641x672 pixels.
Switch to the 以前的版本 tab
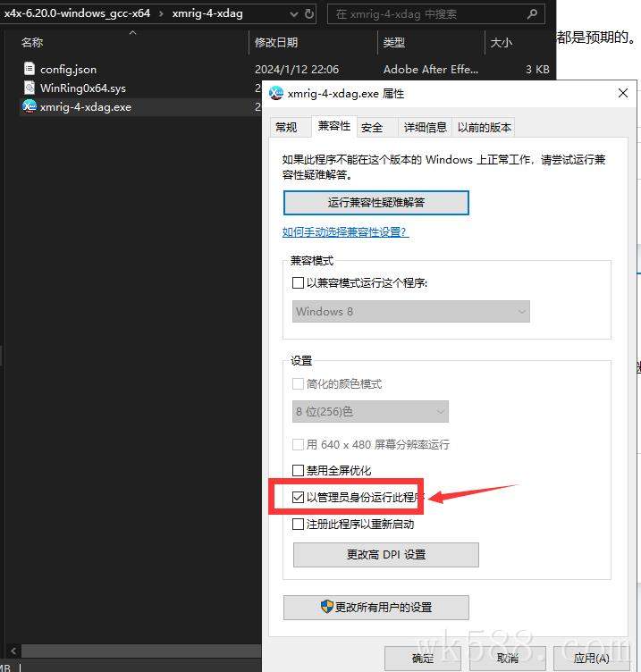pos(484,127)
